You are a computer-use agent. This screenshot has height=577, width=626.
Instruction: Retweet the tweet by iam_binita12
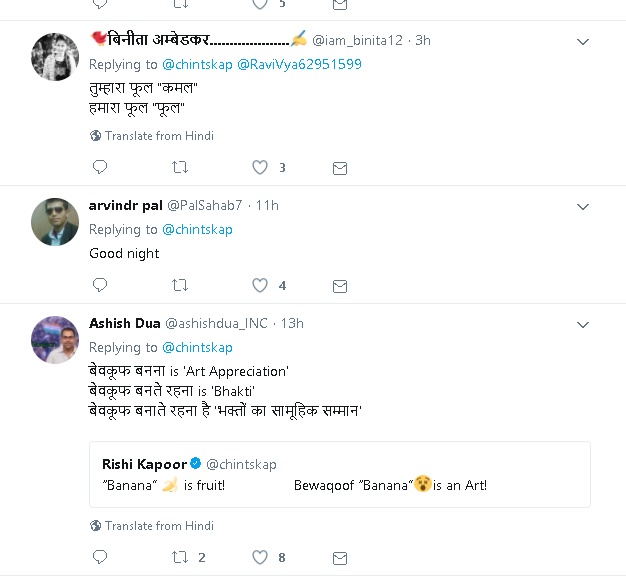[x=180, y=168]
